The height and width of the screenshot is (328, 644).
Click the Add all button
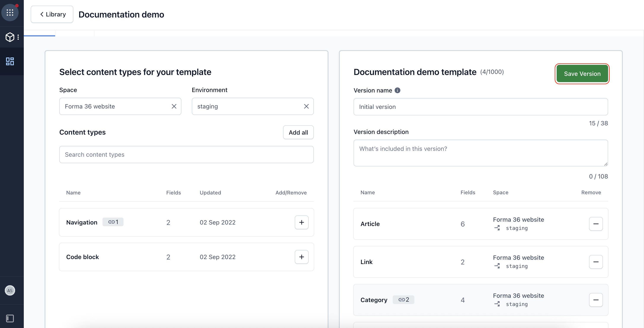[298, 132]
